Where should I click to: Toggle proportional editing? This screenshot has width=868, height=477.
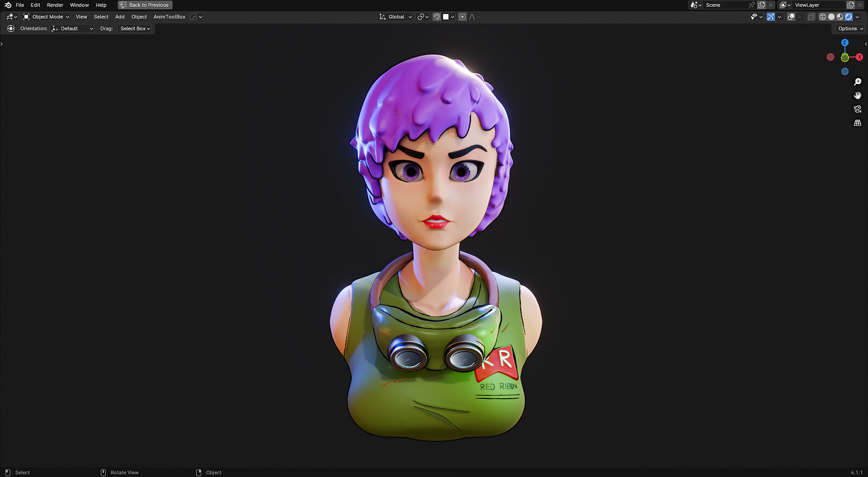point(462,17)
